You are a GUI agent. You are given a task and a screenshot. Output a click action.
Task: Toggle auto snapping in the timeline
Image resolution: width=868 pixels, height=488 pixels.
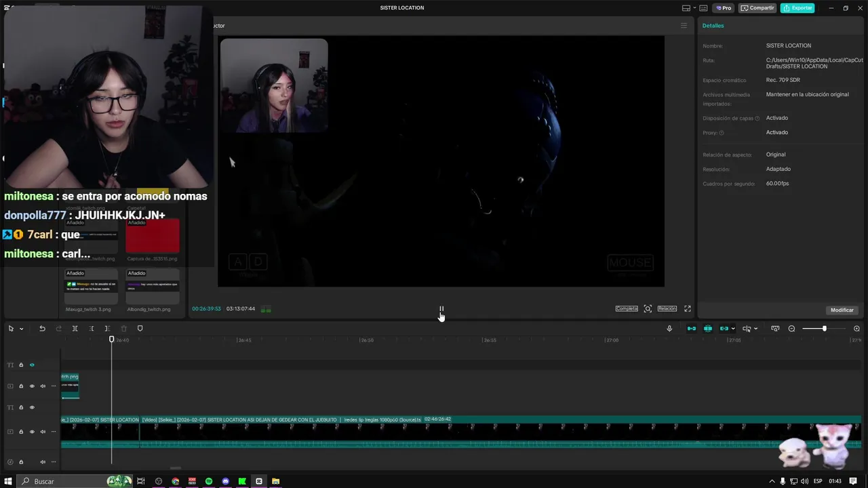708,329
